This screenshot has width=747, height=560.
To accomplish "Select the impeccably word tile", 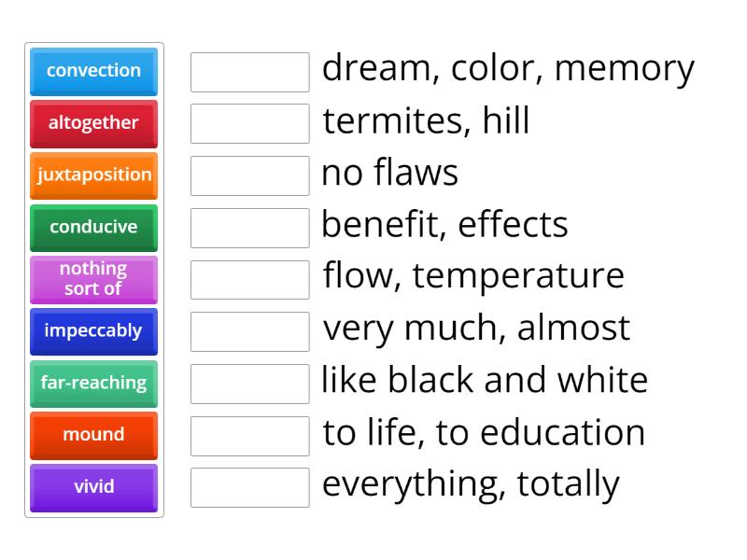I will pyautogui.click(x=93, y=331).
